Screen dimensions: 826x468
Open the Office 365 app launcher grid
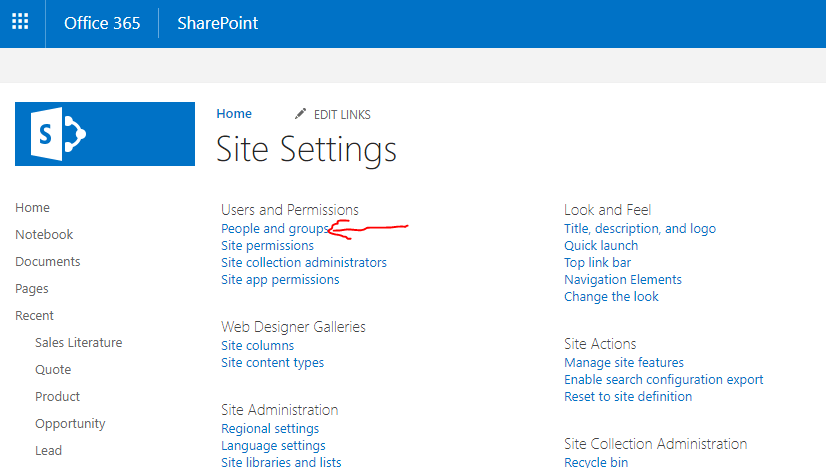click(x=20, y=22)
